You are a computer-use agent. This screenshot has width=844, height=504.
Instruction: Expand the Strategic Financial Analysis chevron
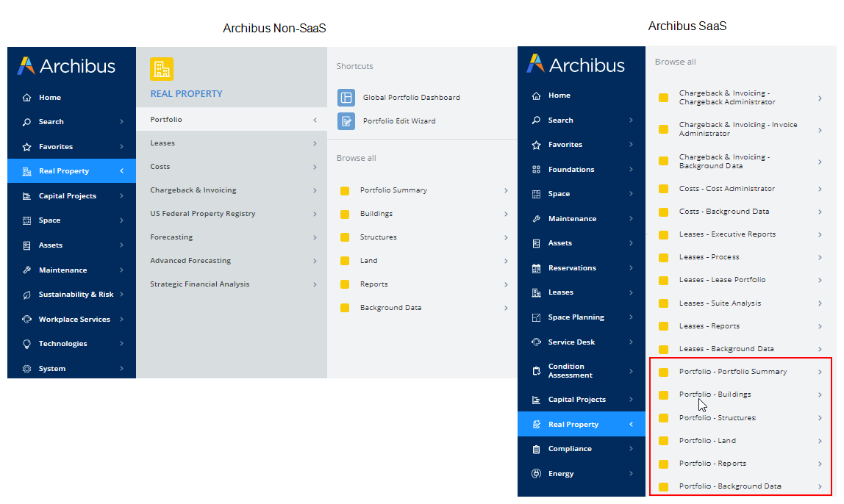coord(315,284)
